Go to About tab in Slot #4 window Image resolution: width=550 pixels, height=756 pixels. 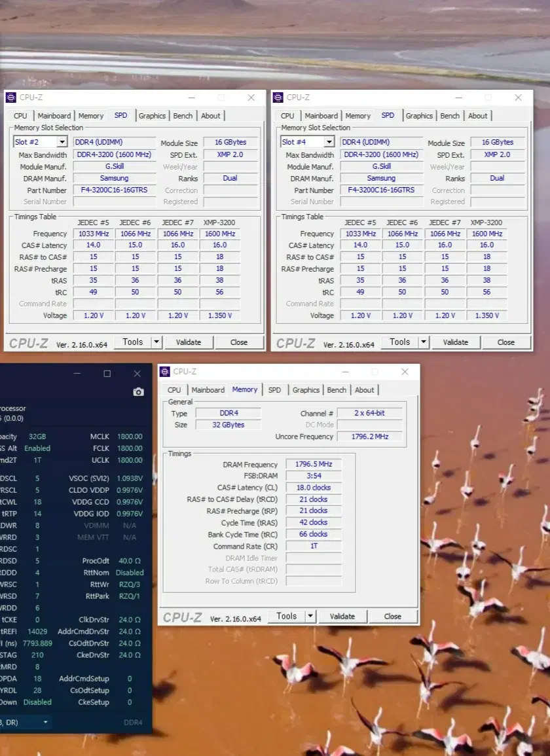point(477,116)
